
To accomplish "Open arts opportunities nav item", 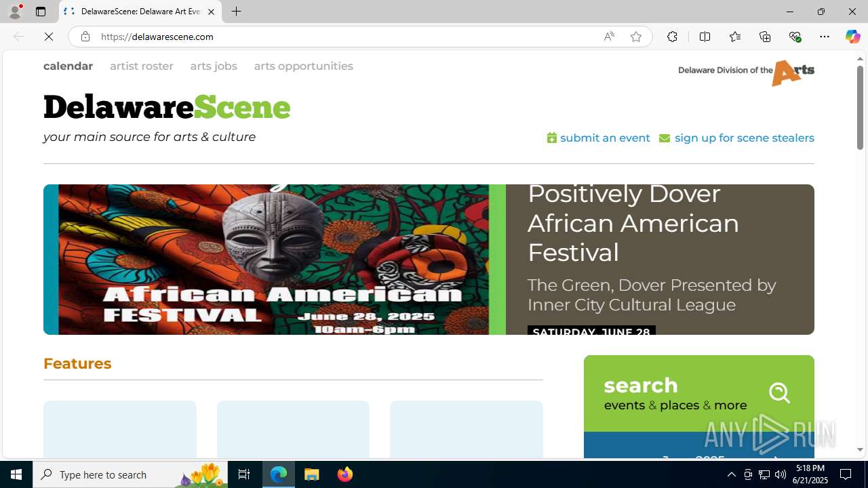I will pyautogui.click(x=303, y=66).
